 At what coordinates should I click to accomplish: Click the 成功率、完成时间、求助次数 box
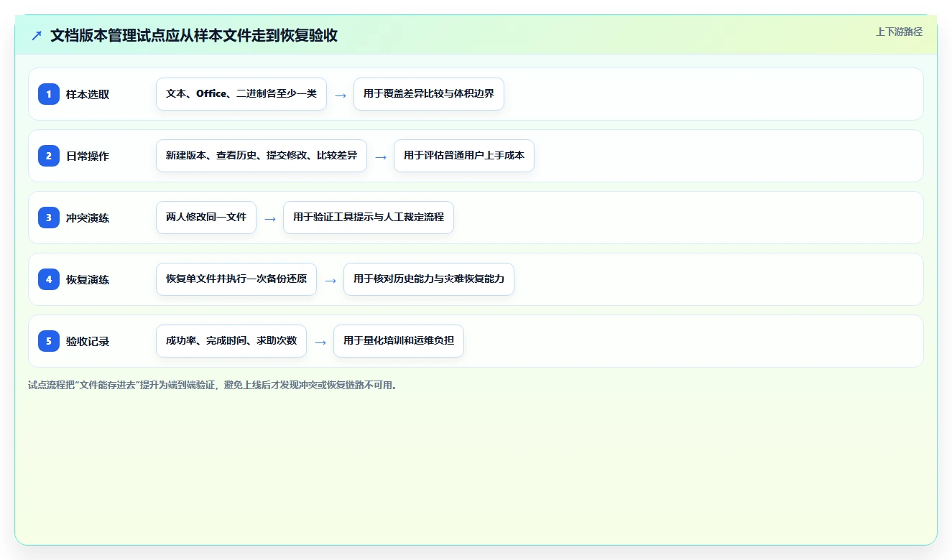[231, 341]
